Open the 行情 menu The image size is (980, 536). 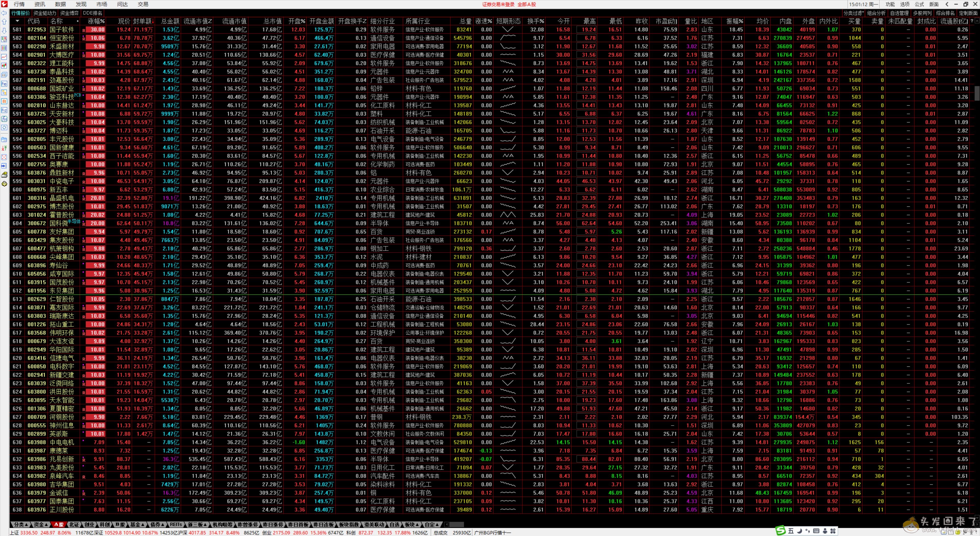click(x=19, y=4)
